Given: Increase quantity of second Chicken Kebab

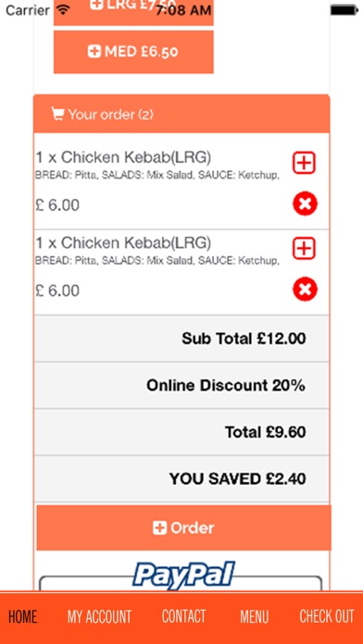Looking at the screenshot, I should [x=304, y=248].
